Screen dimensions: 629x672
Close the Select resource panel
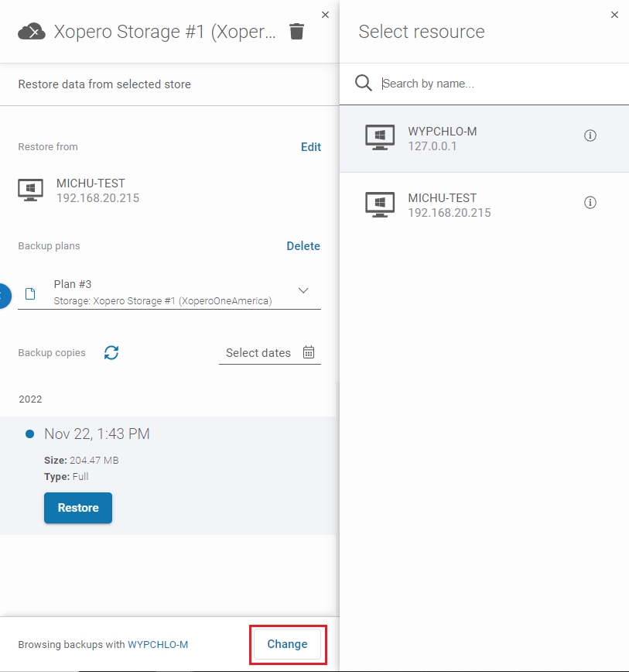coord(614,15)
